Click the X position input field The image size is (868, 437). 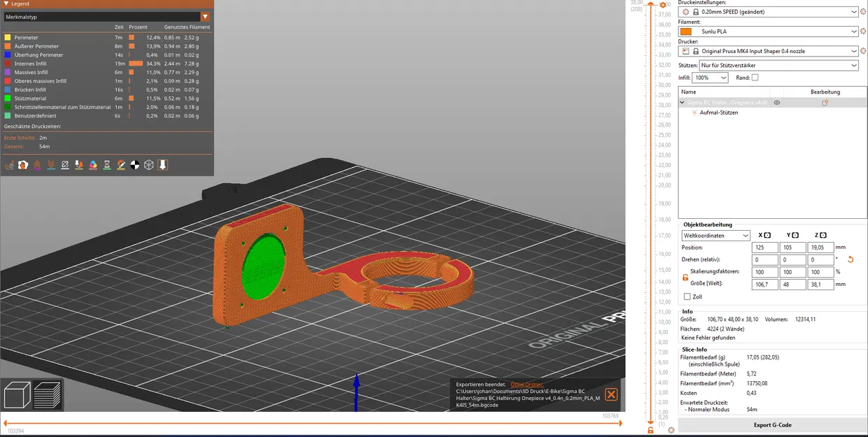click(x=764, y=248)
